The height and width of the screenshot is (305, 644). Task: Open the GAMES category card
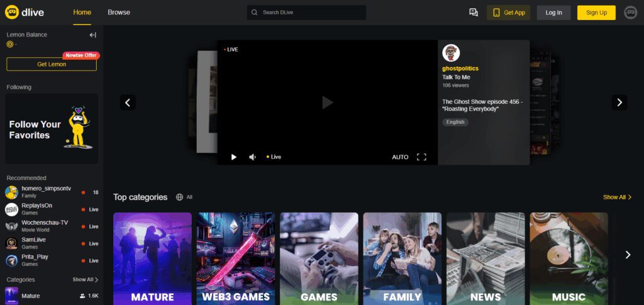(x=319, y=258)
